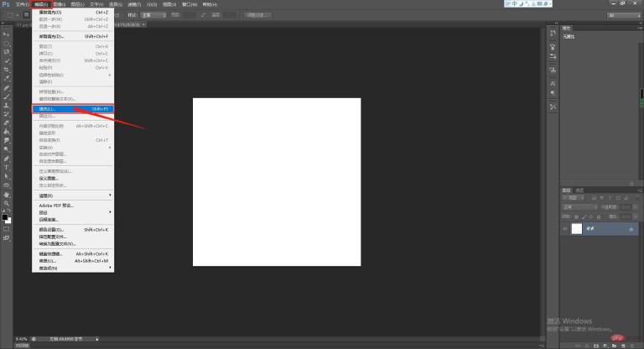644x349 pixels.
Task: Select the Elliptical Marquee tool
Action: tap(6, 44)
